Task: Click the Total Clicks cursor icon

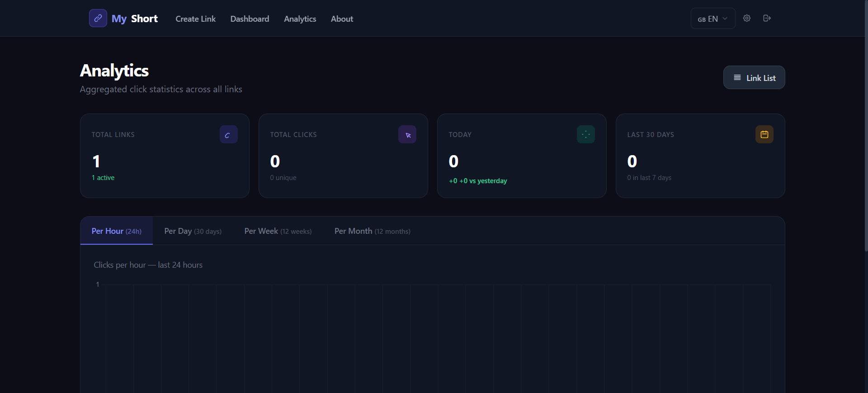Action: tap(407, 134)
